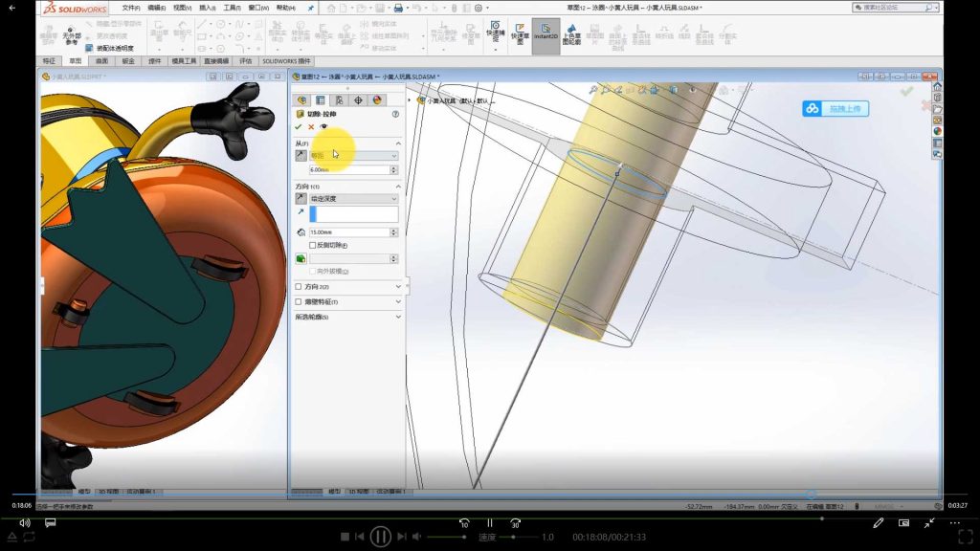Open the 给定深度 end condition dropdown

353,196
